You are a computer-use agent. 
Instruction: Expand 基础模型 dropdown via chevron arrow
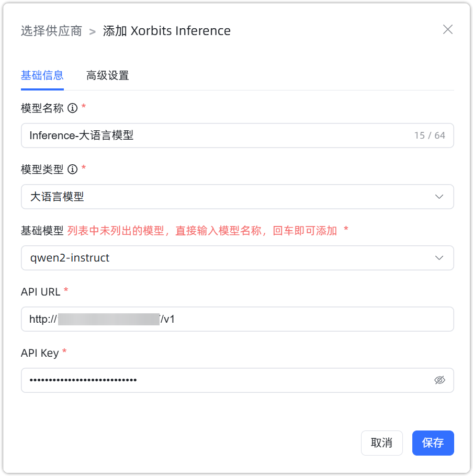pyautogui.click(x=440, y=258)
